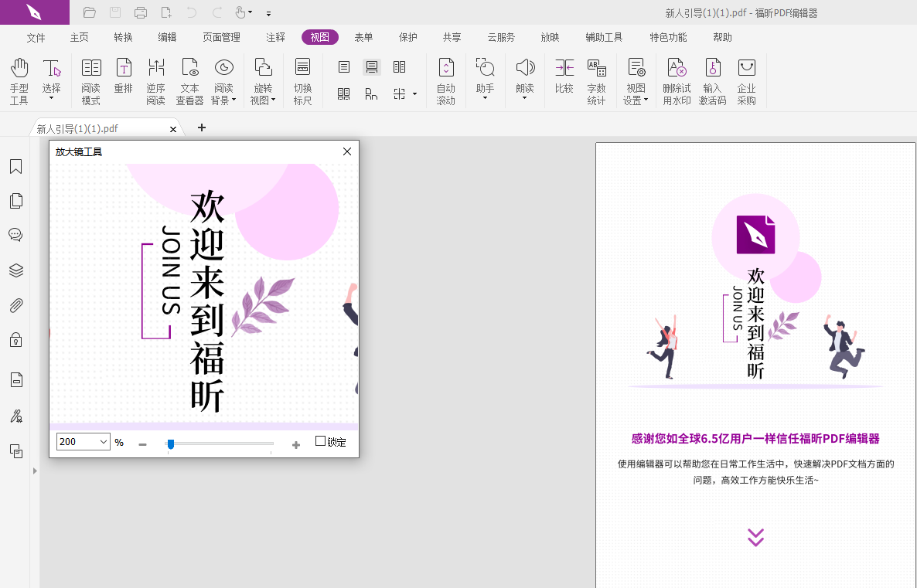Toggle 切换标尺 to show rulers
This screenshot has height=588, width=917.
[x=302, y=80]
